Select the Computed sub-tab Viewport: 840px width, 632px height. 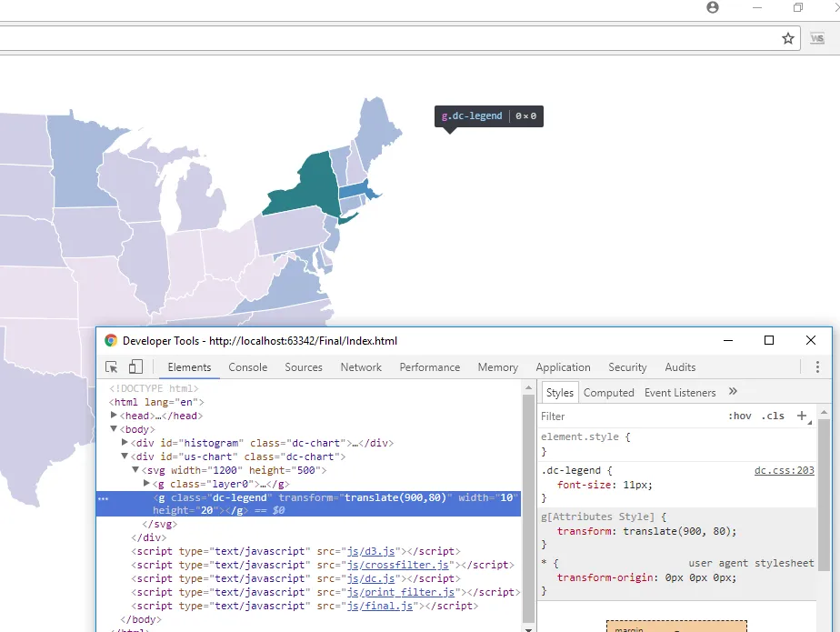[608, 393]
